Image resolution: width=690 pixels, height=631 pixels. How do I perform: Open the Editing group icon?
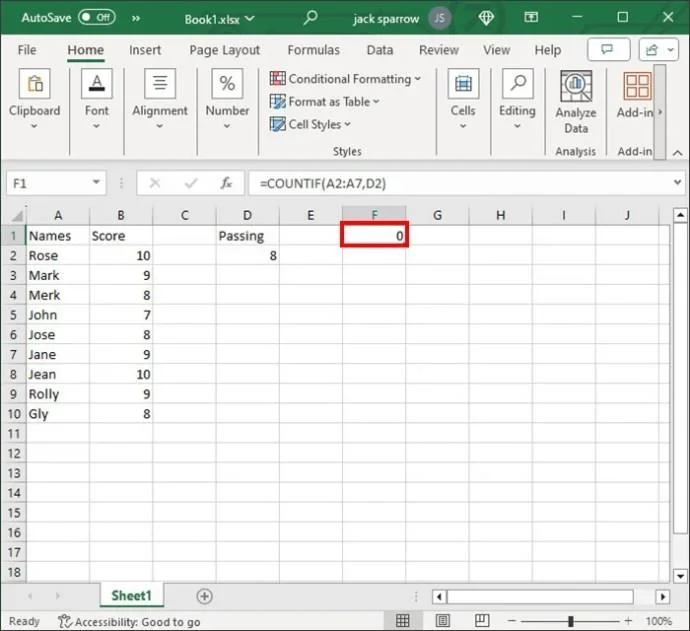point(517,86)
